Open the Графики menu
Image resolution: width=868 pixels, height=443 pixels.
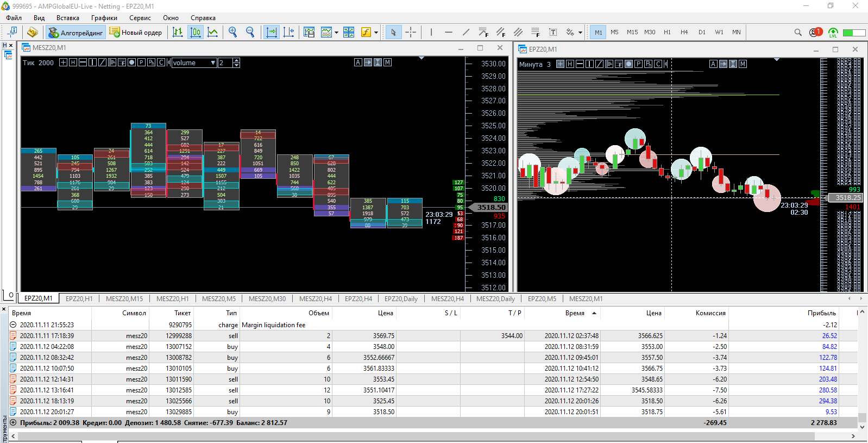pyautogui.click(x=104, y=18)
